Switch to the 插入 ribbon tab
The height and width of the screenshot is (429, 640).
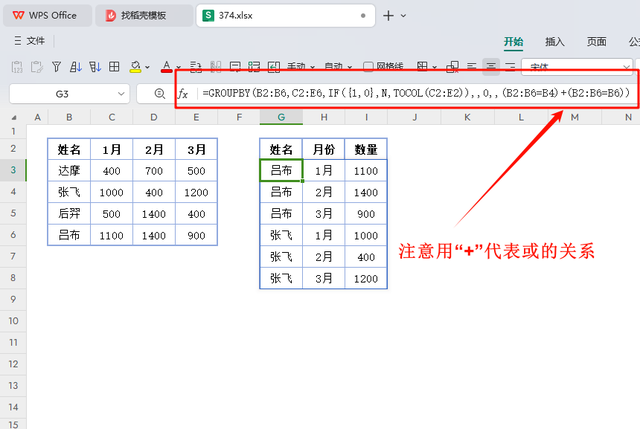pos(555,42)
